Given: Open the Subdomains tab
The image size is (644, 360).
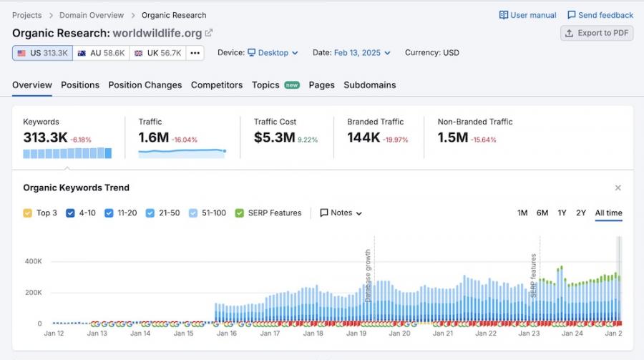Looking at the screenshot, I should 370,85.
